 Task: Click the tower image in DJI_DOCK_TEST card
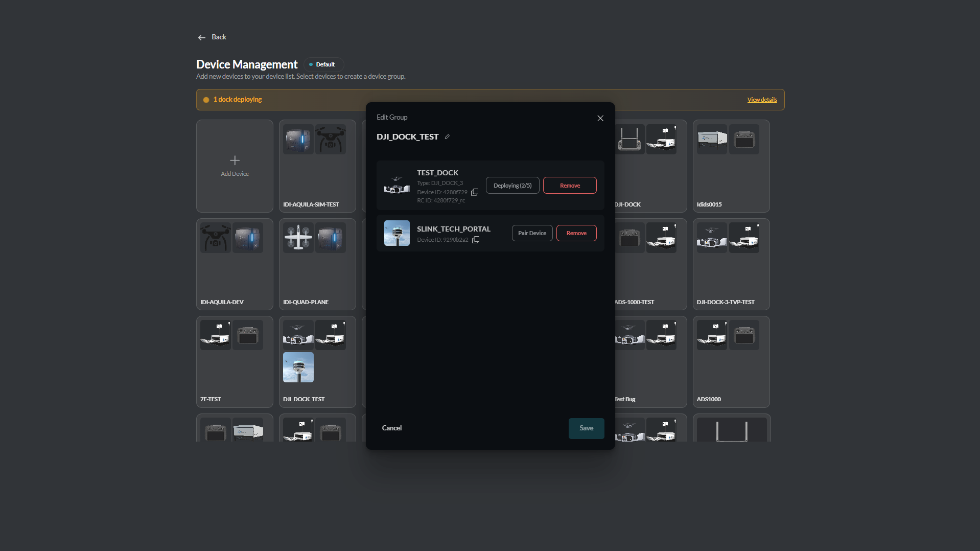(x=298, y=367)
